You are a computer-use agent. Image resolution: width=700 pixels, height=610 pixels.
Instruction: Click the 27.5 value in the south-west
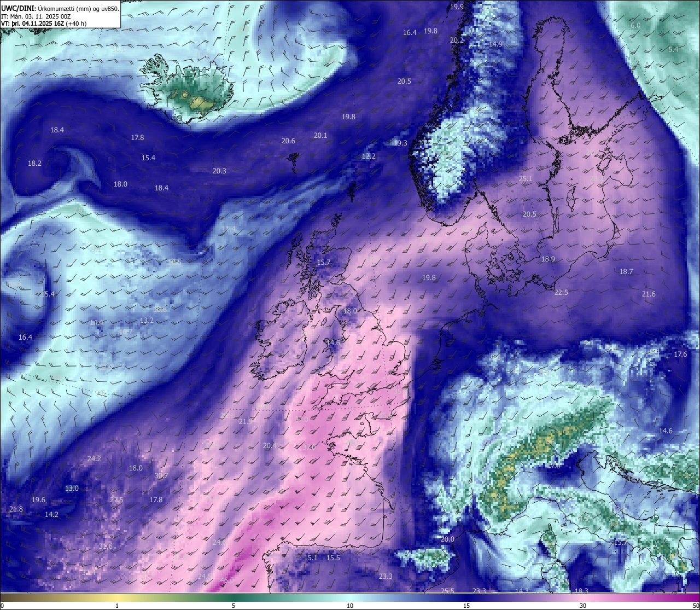coord(116,499)
